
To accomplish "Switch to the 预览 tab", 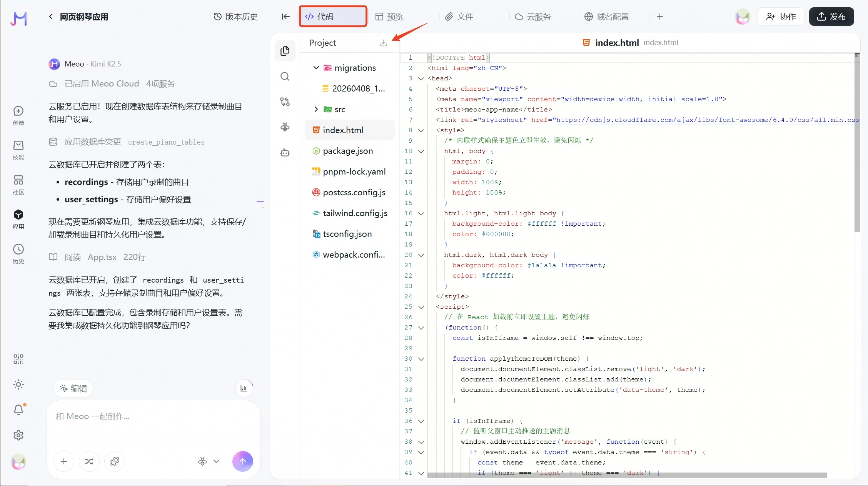I will 389,17.
